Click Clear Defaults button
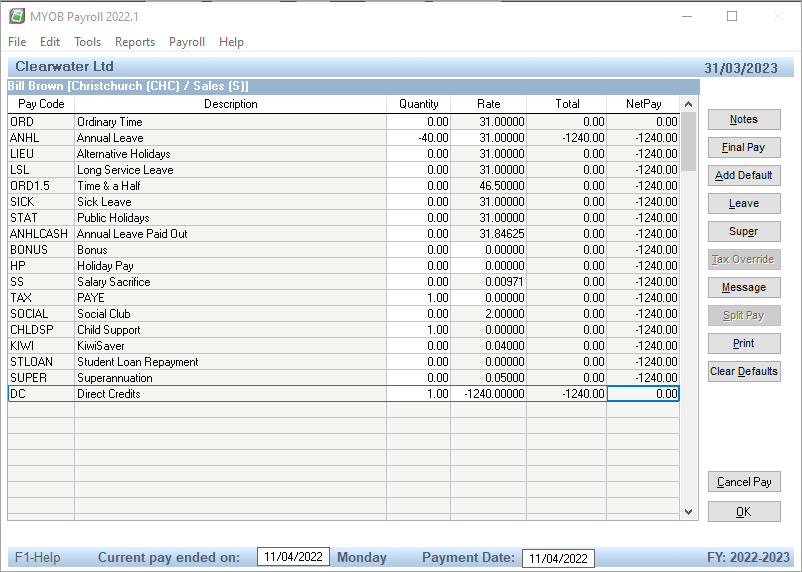 click(x=743, y=371)
